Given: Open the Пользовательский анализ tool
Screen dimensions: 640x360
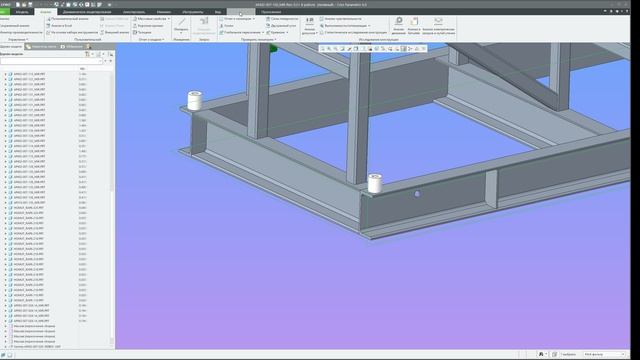Looking at the screenshot, I should pos(67,19).
